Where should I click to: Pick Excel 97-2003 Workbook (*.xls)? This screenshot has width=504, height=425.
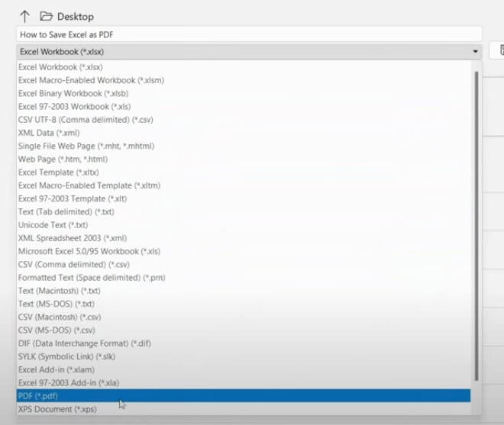coord(244,107)
